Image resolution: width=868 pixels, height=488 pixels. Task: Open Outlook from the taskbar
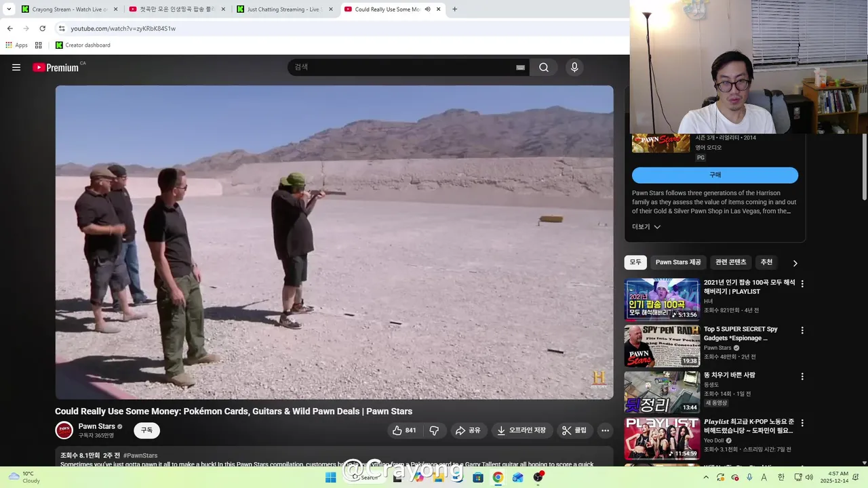click(518, 477)
